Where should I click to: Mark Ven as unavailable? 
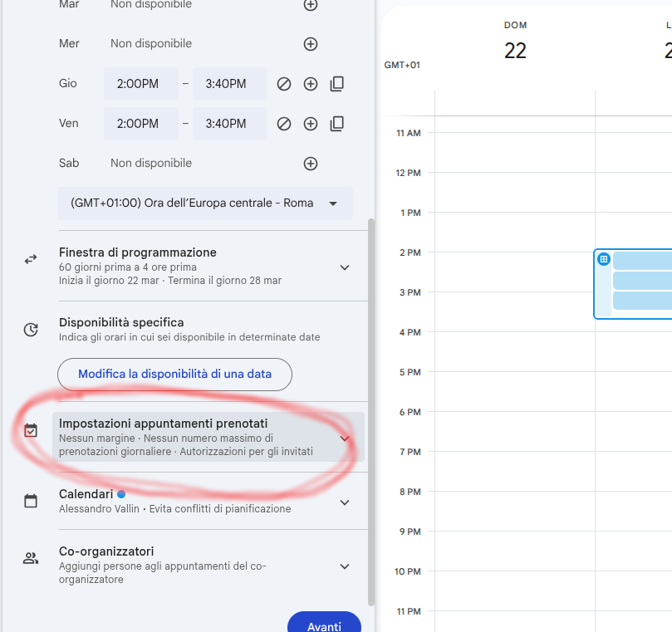284,124
